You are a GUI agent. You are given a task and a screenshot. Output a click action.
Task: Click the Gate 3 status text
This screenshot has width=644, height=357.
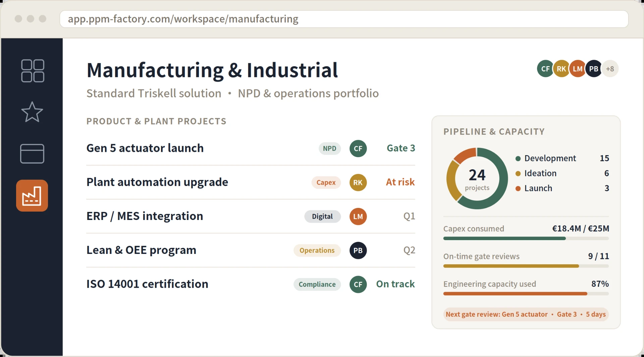(x=401, y=148)
